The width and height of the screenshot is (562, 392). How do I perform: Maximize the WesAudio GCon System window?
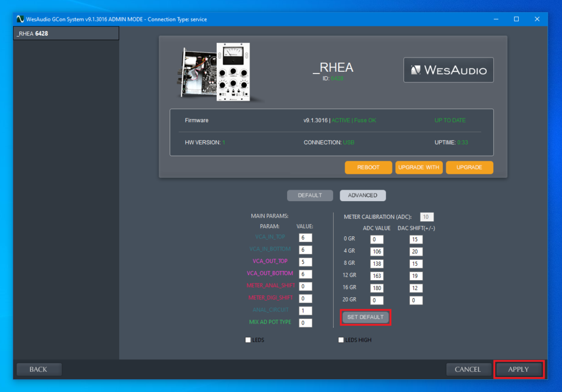(x=516, y=19)
